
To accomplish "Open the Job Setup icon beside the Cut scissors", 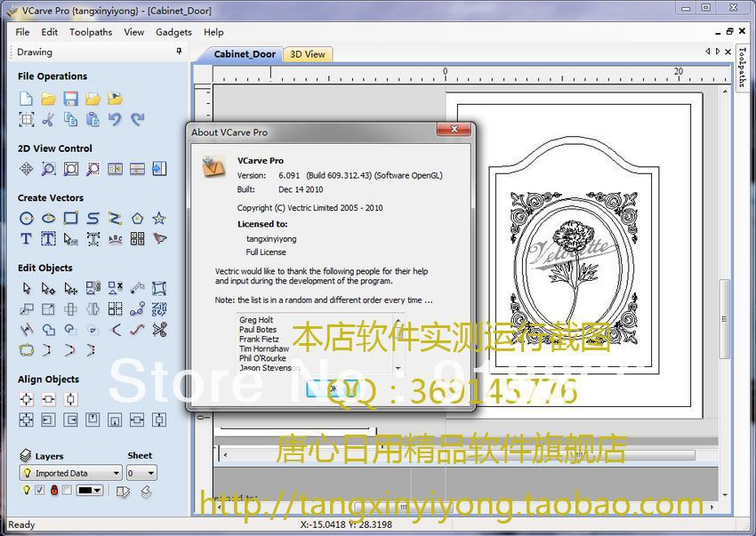I will [26, 119].
